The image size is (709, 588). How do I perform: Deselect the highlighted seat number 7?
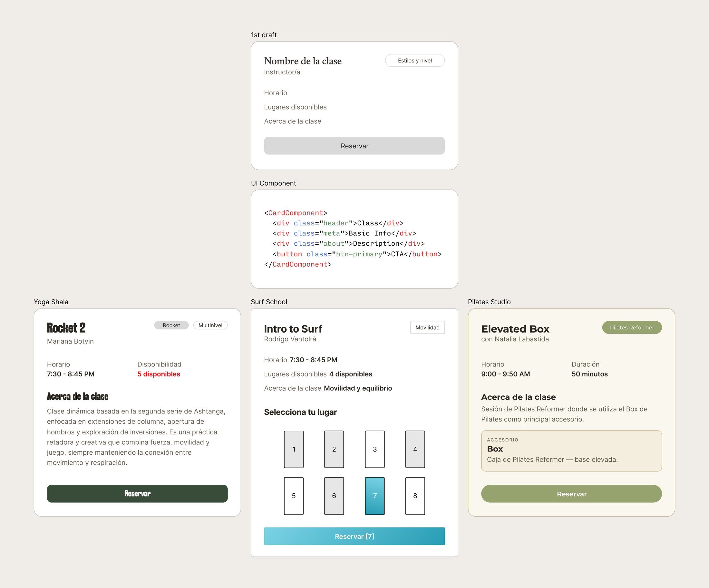pyautogui.click(x=375, y=496)
